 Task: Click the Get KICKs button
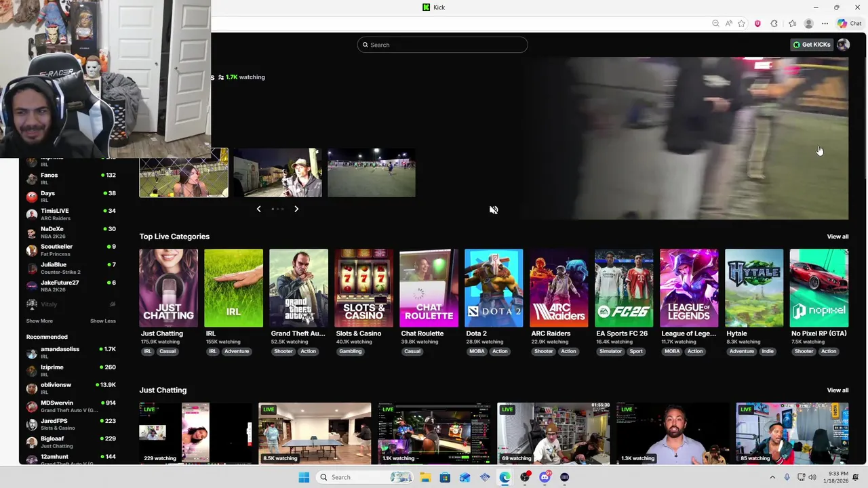812,45
